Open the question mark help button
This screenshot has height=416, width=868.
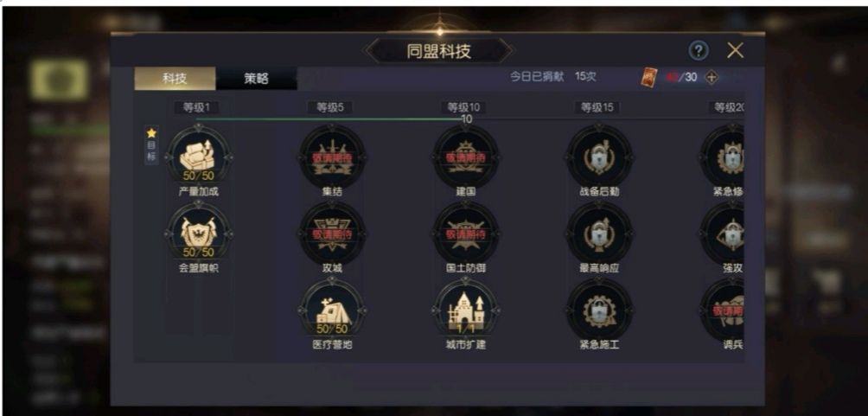(x=699, y=51)
